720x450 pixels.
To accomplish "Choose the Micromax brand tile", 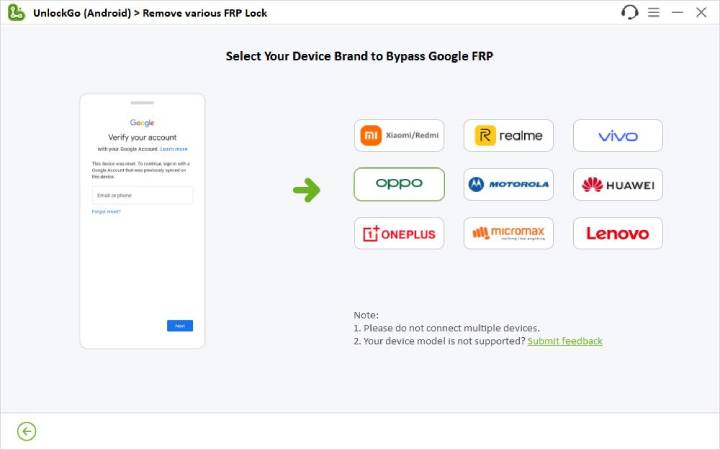I will (508, 233).
